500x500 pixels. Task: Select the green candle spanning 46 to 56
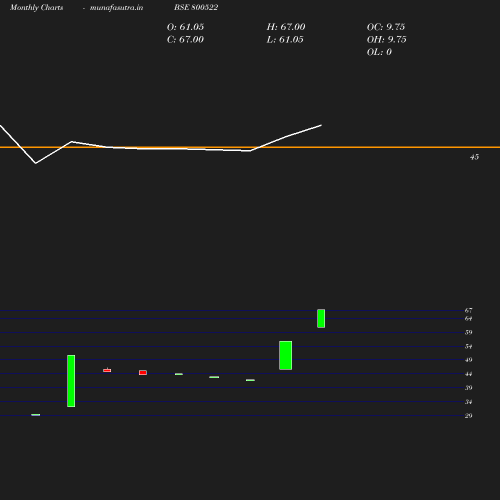tap(286, 355)
